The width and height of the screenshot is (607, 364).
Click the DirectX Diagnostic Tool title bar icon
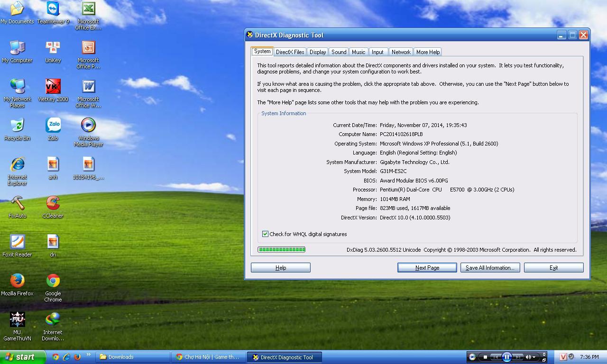[250, 35]
